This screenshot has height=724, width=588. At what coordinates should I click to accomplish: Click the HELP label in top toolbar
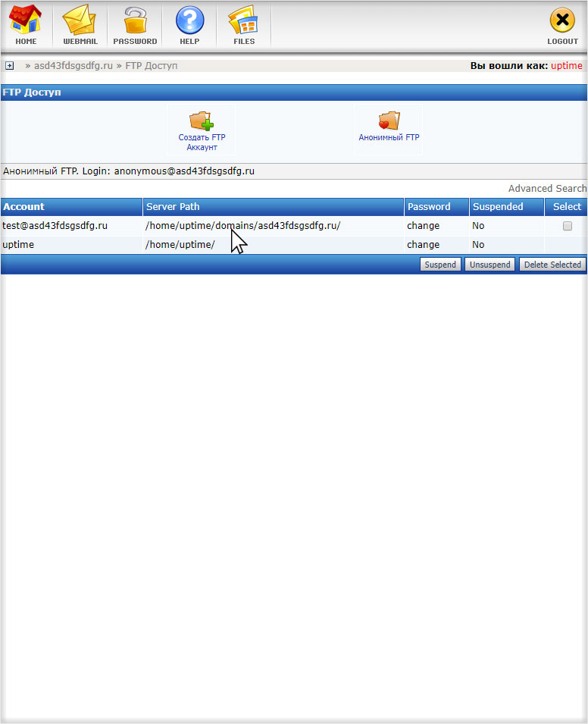[189, 41]
